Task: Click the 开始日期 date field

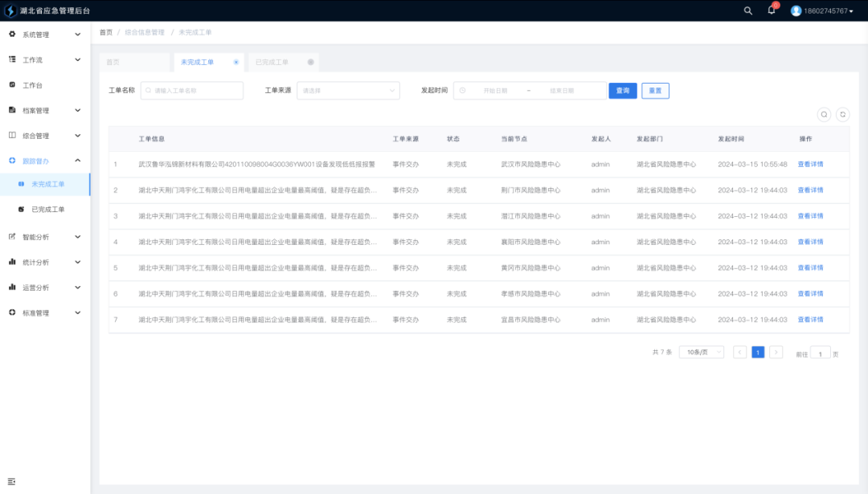Action: [x=495, y=91]
